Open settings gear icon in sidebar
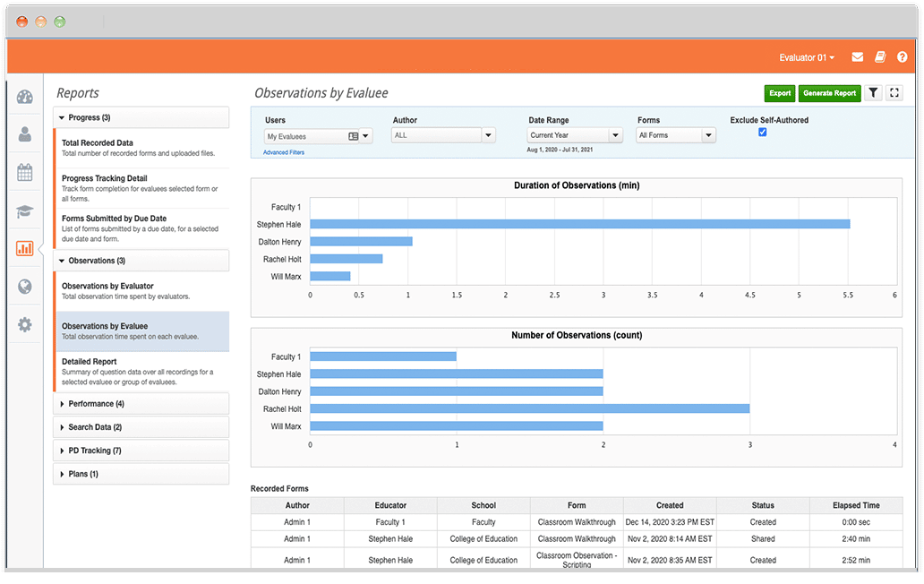This screenshot has height=584, width=924. pos(25,324)
